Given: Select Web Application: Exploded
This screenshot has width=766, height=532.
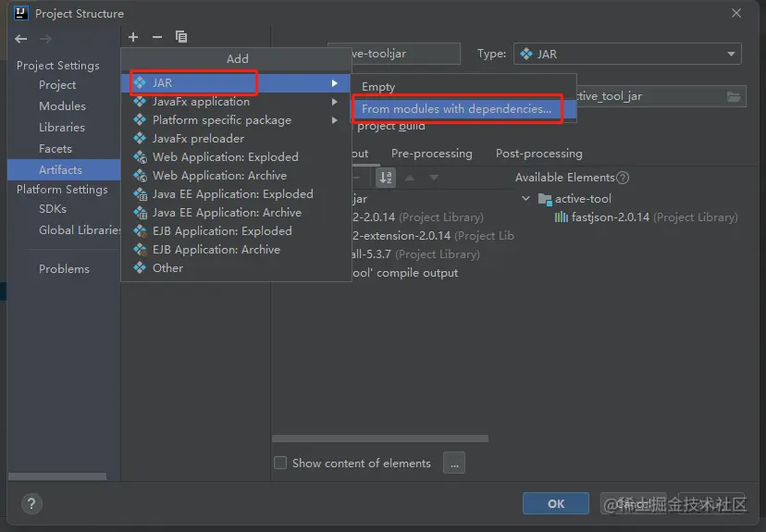Looking at the screenshot, I should coord(236,157).
